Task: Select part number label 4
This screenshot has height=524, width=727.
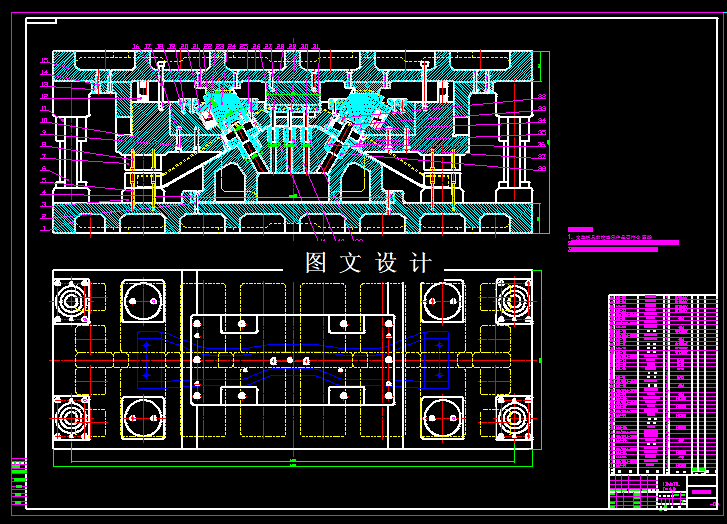Action: click(44, 192)
